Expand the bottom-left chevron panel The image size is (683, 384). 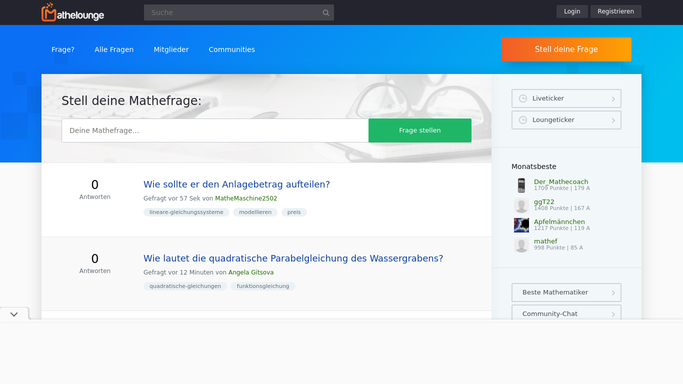14,314
